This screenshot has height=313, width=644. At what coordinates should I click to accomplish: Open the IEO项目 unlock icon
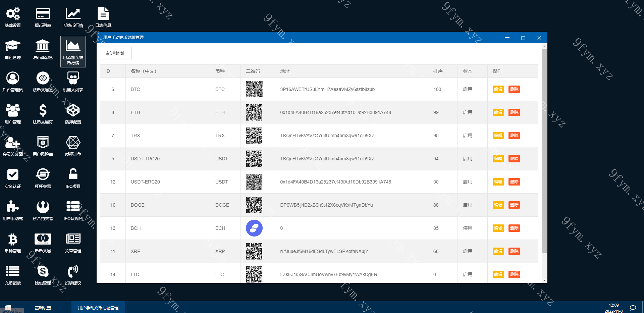(73, 175)
